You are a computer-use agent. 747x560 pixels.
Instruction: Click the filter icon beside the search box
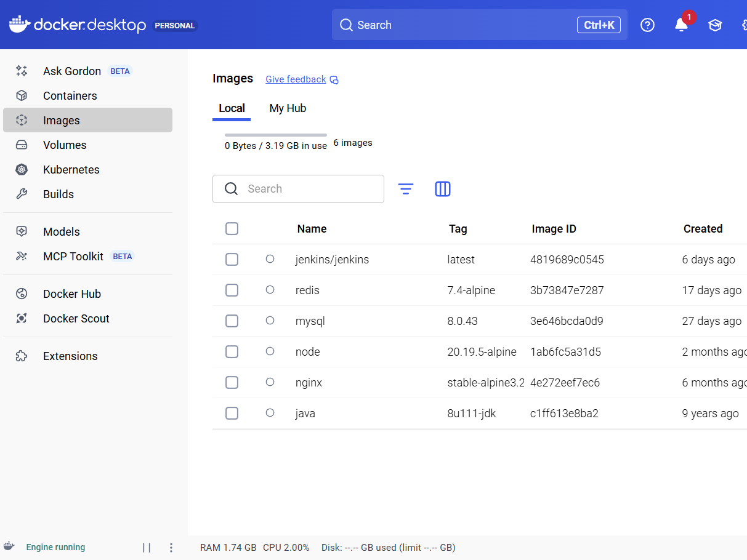tap(405, 189)
